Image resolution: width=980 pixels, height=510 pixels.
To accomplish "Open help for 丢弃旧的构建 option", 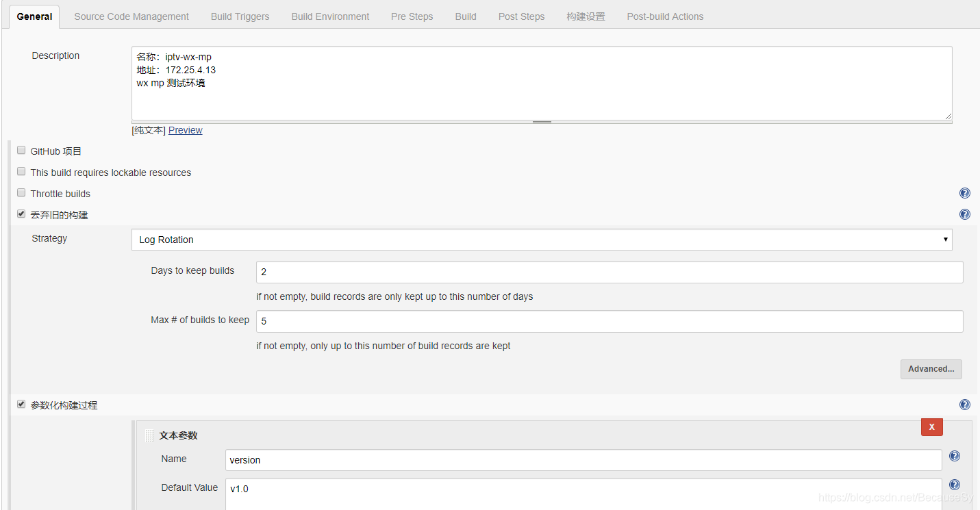I will (965, 214).
